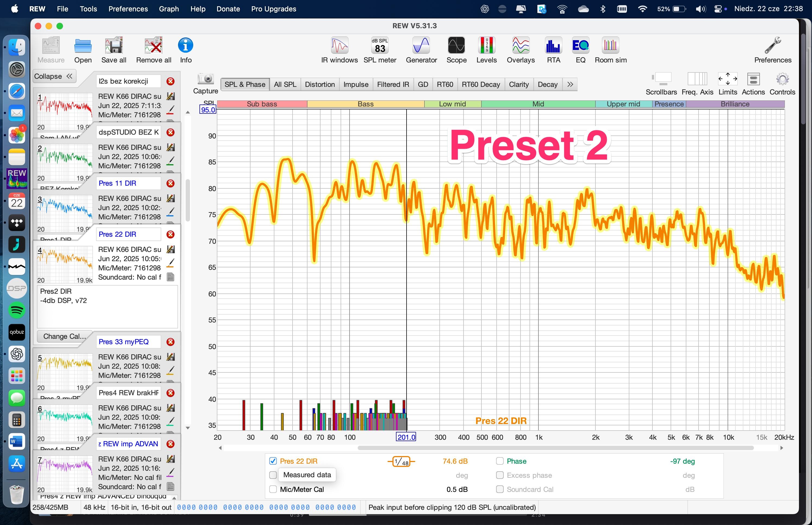Click the 1/48 smoothing selector
812x525 pixels.
(x=401, y=461)
